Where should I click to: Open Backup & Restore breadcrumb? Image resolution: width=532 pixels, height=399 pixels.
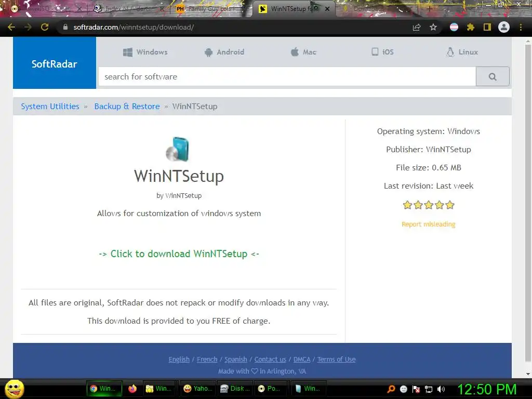pyautogui.click(x=127, y=106)
